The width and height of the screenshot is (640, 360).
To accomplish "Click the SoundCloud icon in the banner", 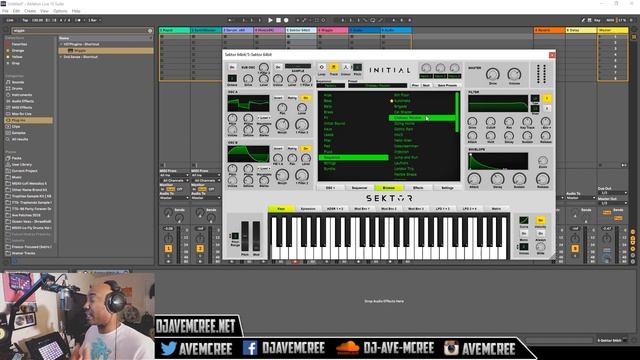I will [347, 348].
